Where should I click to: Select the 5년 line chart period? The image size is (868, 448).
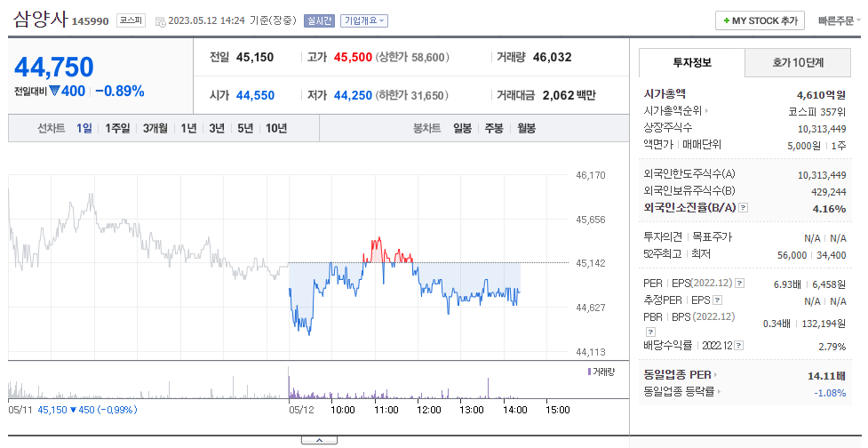[245, 129]
